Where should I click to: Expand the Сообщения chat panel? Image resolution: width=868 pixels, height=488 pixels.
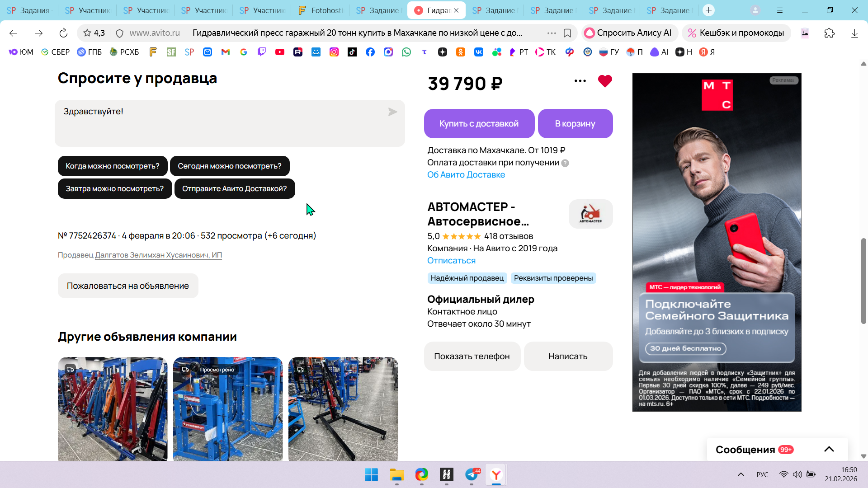829,449
